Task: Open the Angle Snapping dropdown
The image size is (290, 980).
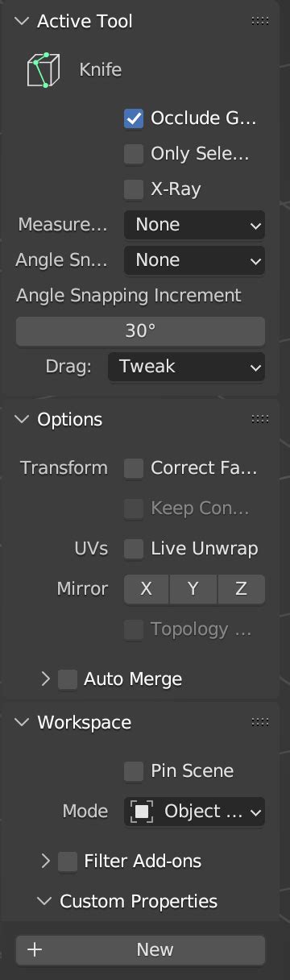Action: [194, 260]
